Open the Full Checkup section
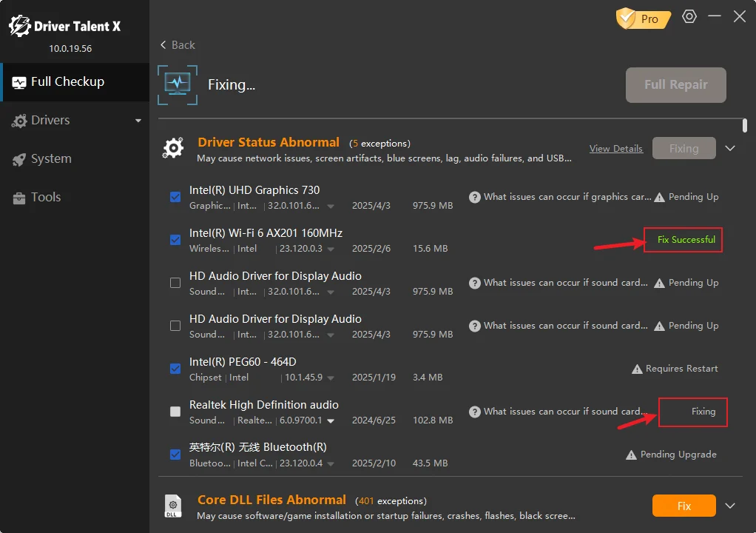Screen dimensions: 756x533 pyautogui.click(x=75, y=82)
